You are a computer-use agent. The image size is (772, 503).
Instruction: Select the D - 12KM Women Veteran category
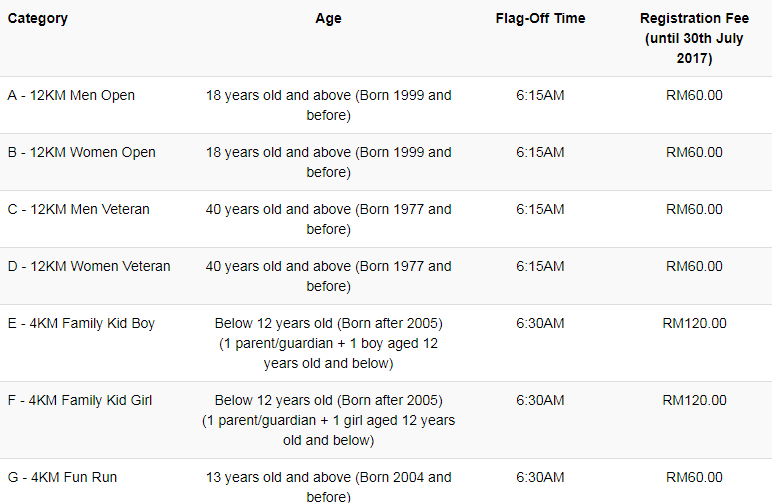(89, 267)
